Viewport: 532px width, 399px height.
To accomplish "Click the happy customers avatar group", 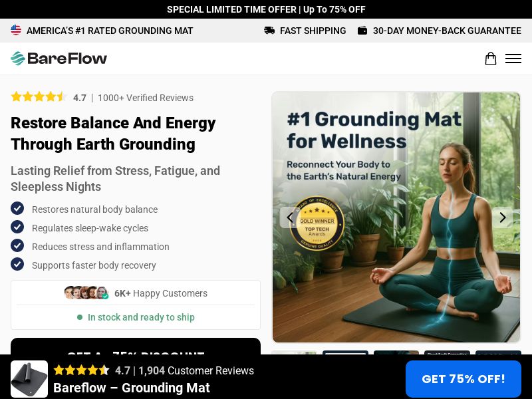I will coord(86,293).
